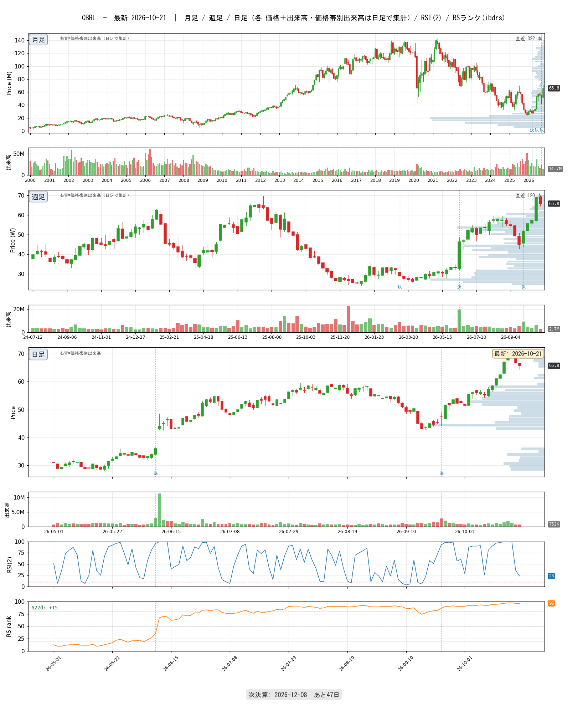Click the blue RSI value badge 23

tap(551, 576)
